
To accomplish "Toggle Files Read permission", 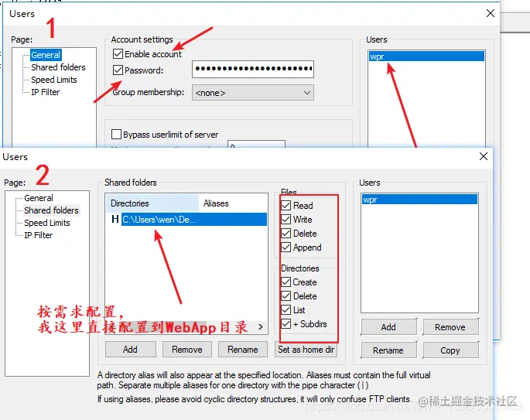I will coord(286,206).
